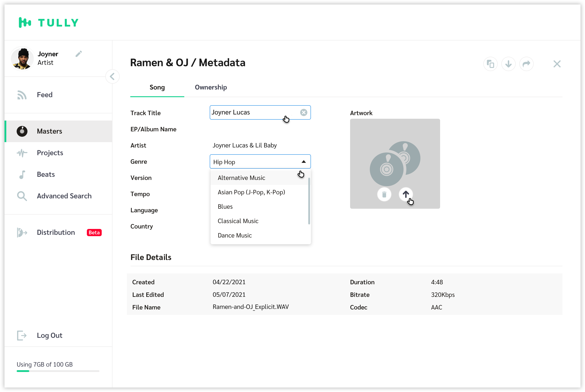Click the Beats music note icon
The height and width of the screenshot is (392, 585).
pos(22,175)
